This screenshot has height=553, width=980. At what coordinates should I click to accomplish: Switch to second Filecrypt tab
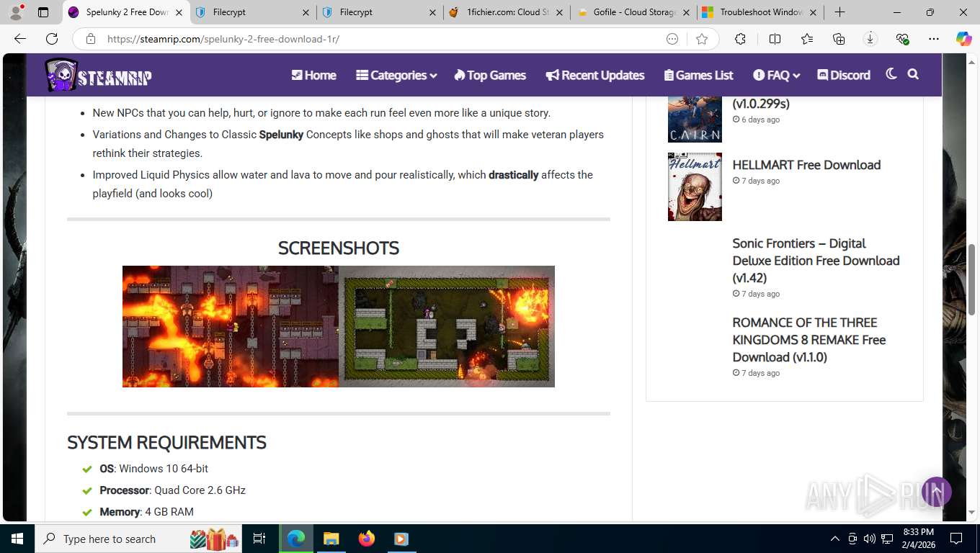pos(380,12)
